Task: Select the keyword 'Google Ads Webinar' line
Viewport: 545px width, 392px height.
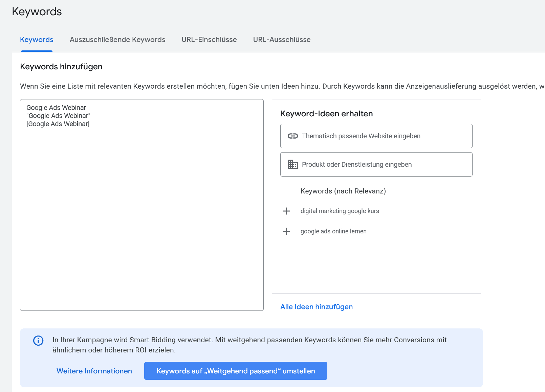Action: point(56,108)
